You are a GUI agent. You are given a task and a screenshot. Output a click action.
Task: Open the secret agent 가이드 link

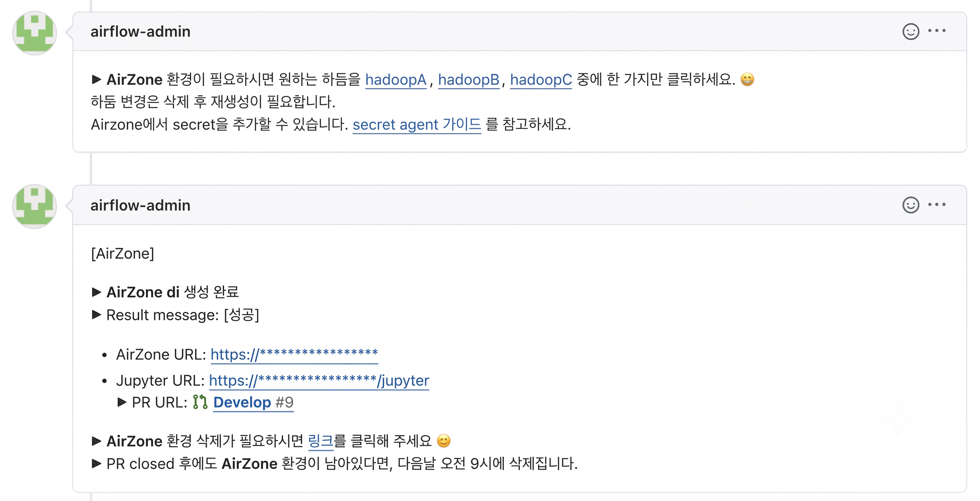[x=417, y=125]
